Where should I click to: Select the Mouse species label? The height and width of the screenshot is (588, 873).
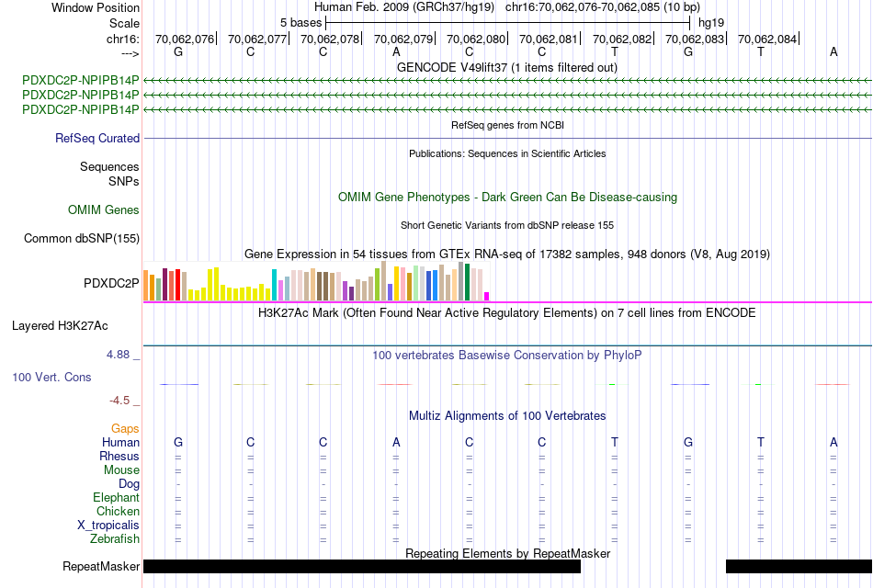tap(121, 469)
